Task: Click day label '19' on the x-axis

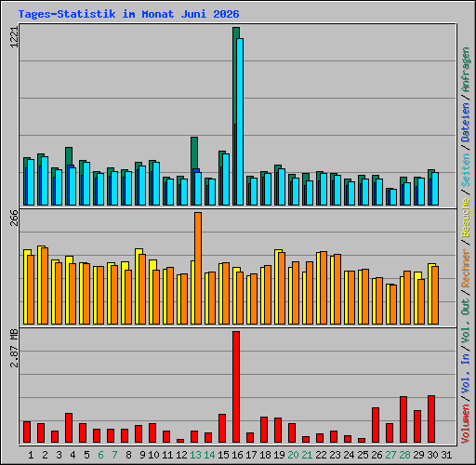Action: [x=279, y=455]
